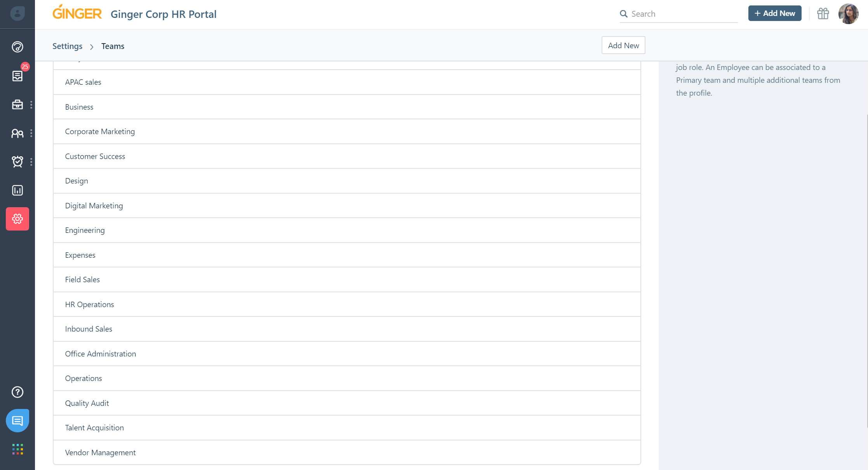Image resolution: width=868 pixels, height=470 pixels.
Task: Open the help question mark icon
Action: 17,392
